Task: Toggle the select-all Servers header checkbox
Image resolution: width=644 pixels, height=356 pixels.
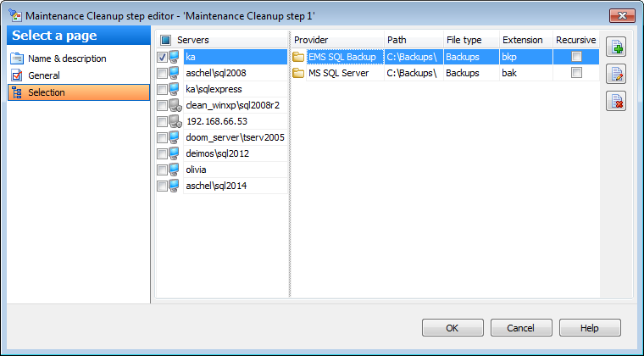Action: (166, 40)
